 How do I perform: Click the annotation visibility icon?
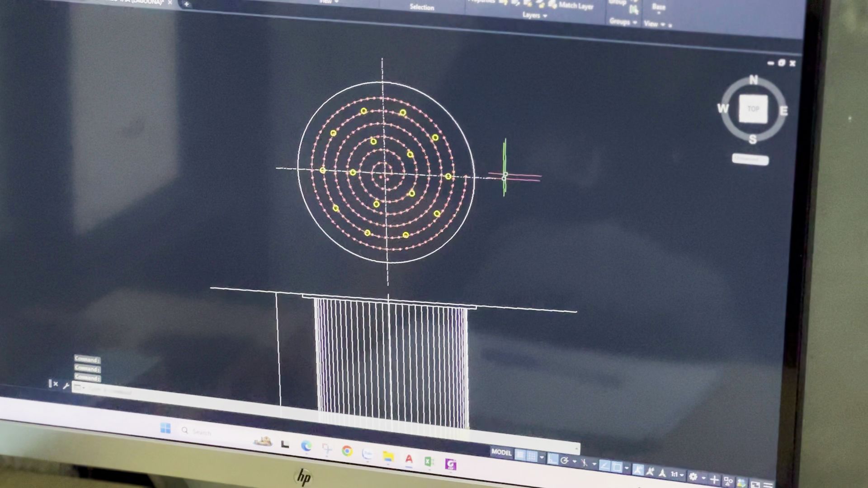pyautogui.click(x=638, y=469)
